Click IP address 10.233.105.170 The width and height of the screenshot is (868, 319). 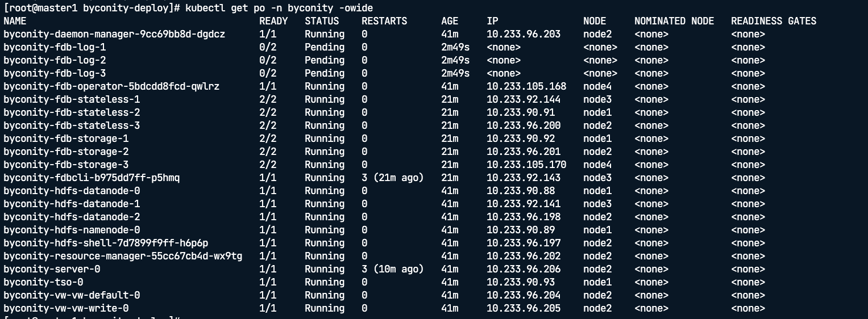[526, 165]
